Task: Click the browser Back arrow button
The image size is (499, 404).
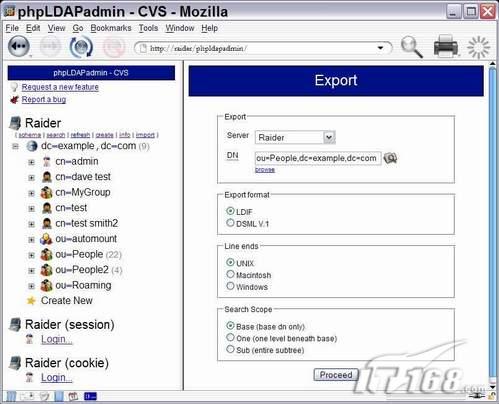Action: pyautogui.click(x=19, y=46)
